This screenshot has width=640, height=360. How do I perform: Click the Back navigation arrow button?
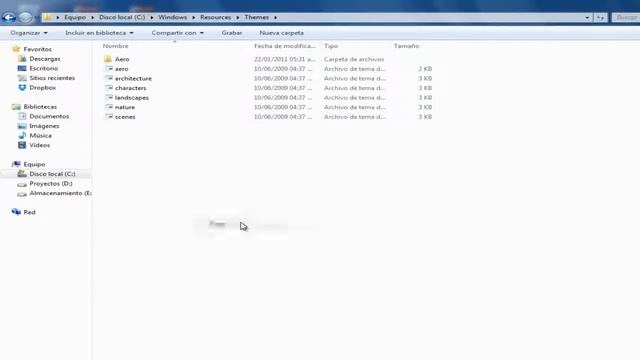point(9,17)
